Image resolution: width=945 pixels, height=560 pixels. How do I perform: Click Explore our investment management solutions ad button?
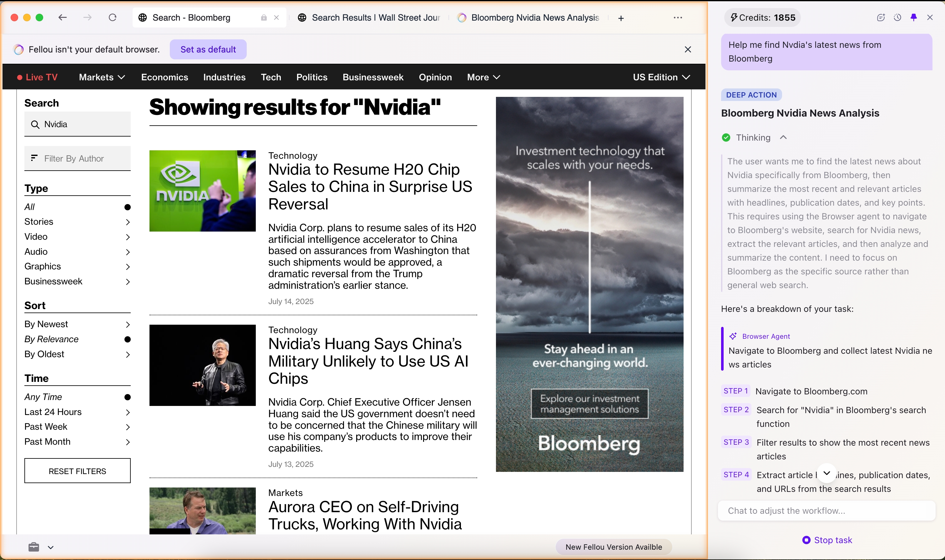(590, 404)
